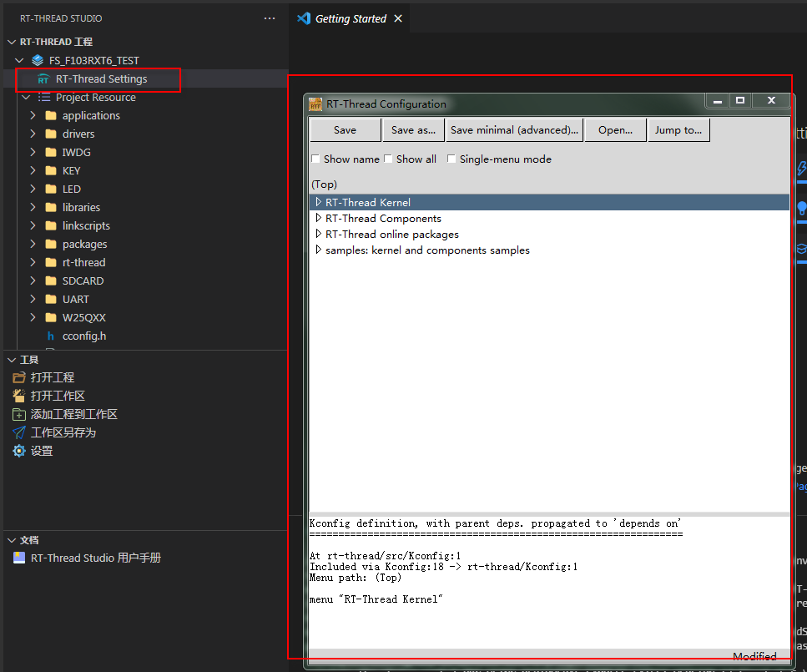Expand RT-Thread online packages triangle
This screenshot has width=807, height=672.
319,235
